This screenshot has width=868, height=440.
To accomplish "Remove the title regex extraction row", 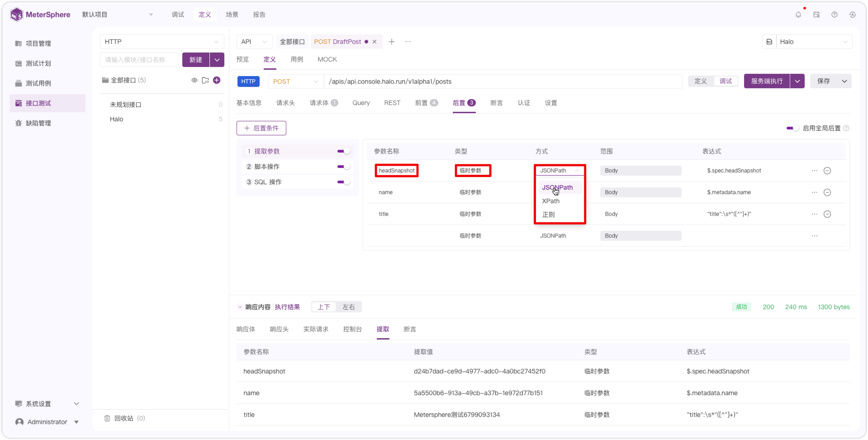I will coord(827,214).
